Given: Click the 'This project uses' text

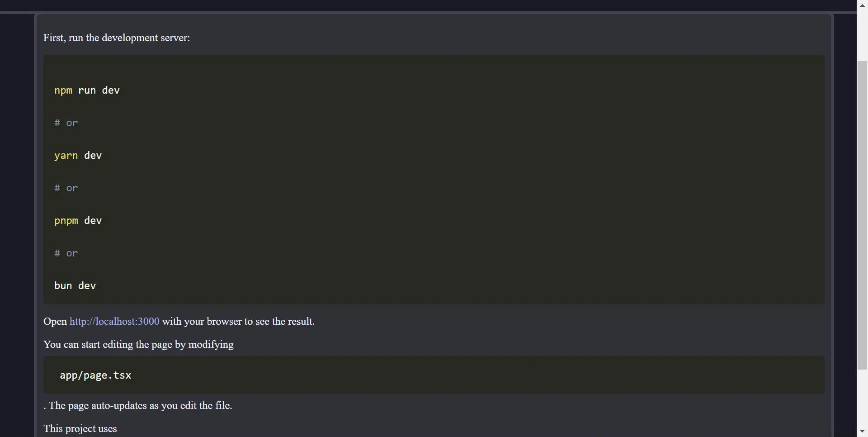Looking at the screenshot, I should click(x=80, y=429).
